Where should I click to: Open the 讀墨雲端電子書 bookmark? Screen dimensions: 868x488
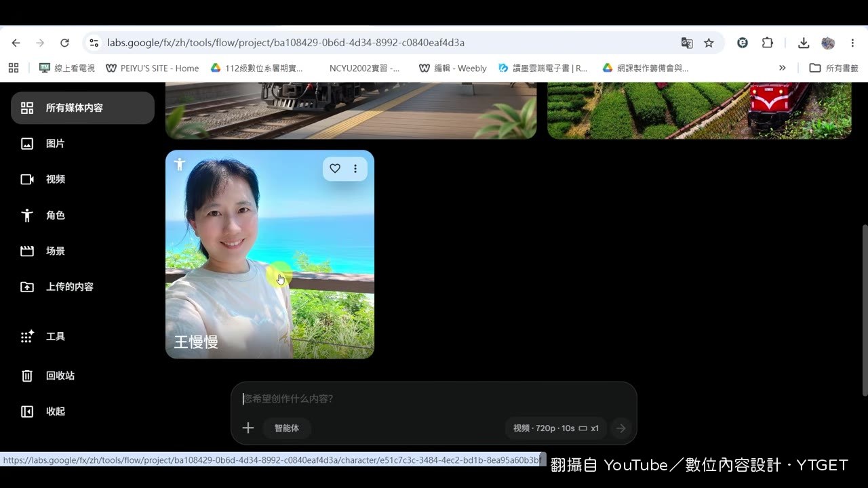(542, 68)
